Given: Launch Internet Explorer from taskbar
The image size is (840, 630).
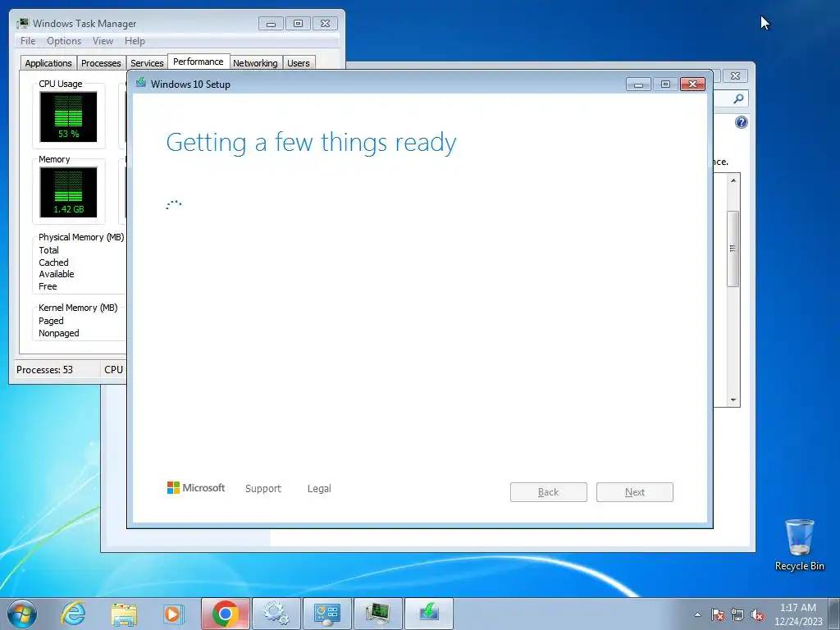Looking at the screenshot, I should coord(73,614).
